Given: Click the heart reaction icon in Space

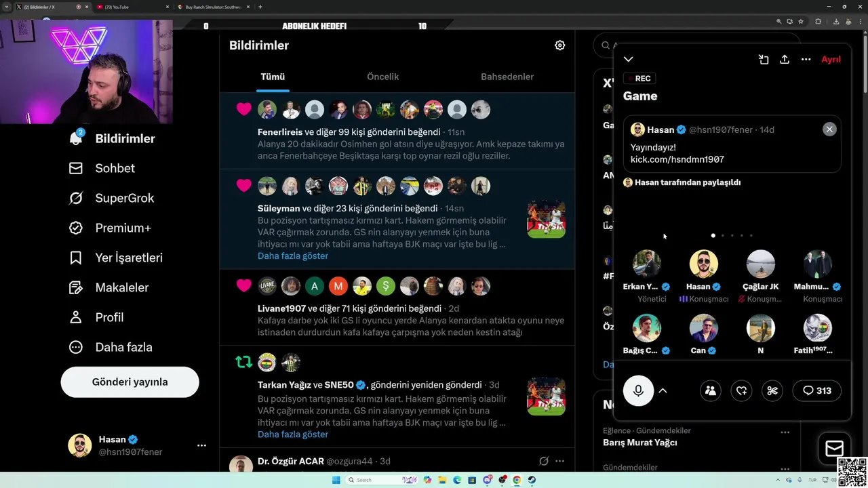Looking at the screenshot, I should 742,390.
